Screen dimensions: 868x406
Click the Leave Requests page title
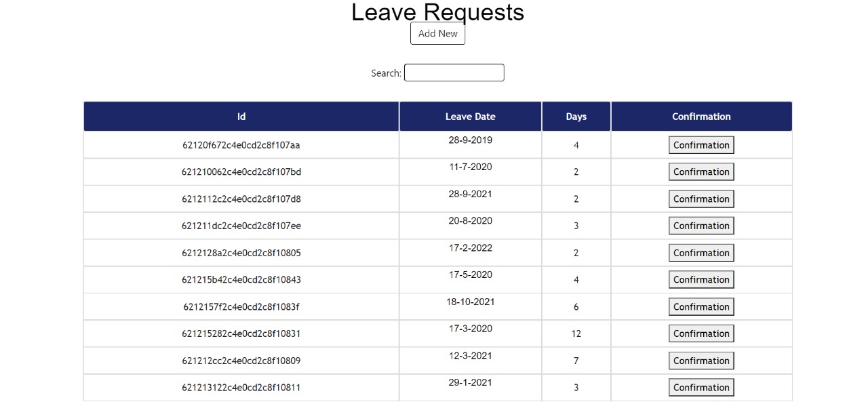pos(437,12)
